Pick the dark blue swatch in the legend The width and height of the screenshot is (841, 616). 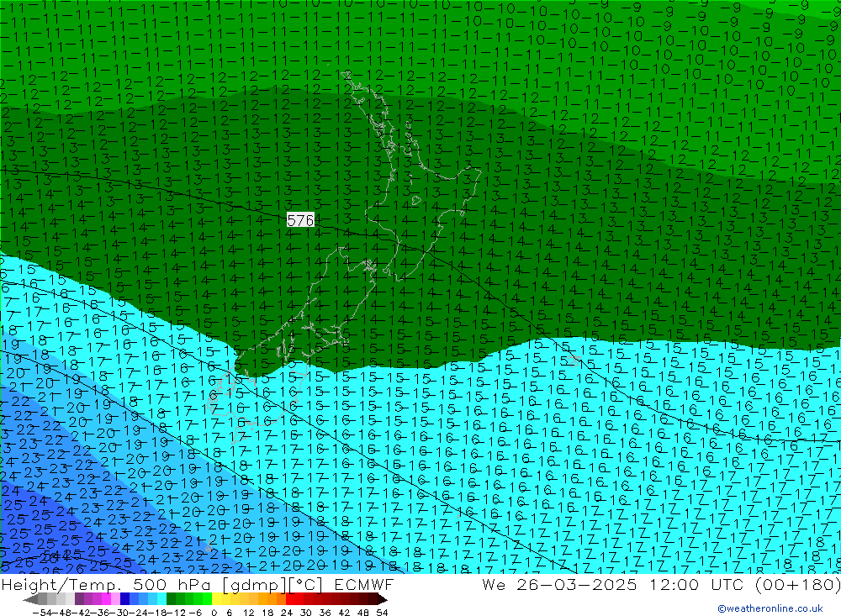[x=125, y=599]
